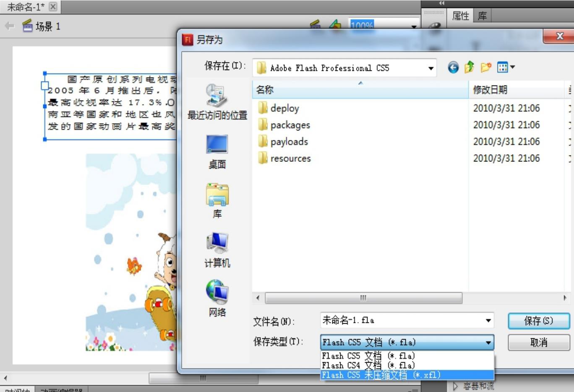Close the 另存为 dialog
The height and width of the screenshot is (392, 574).
coord(559,36)
